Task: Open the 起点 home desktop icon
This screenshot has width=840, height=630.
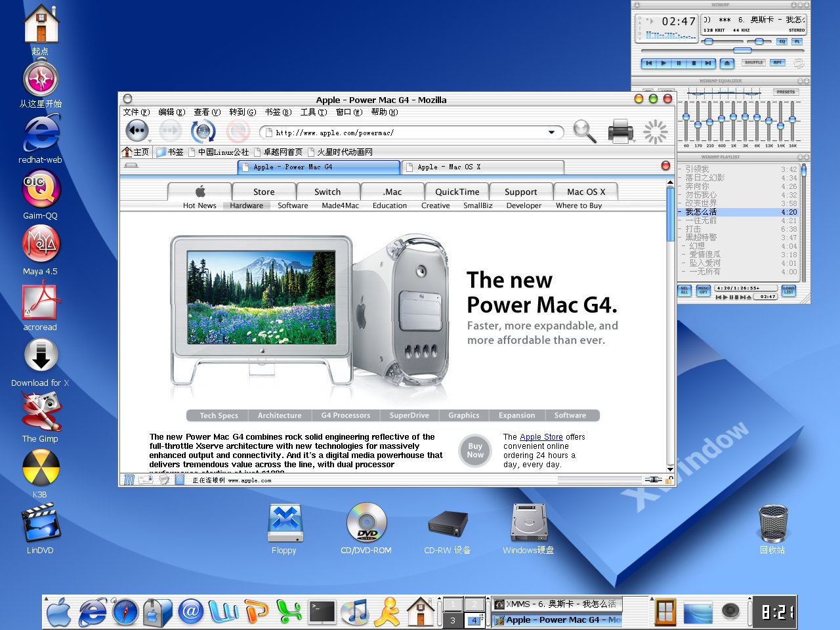Action: (x=41, y=24)
